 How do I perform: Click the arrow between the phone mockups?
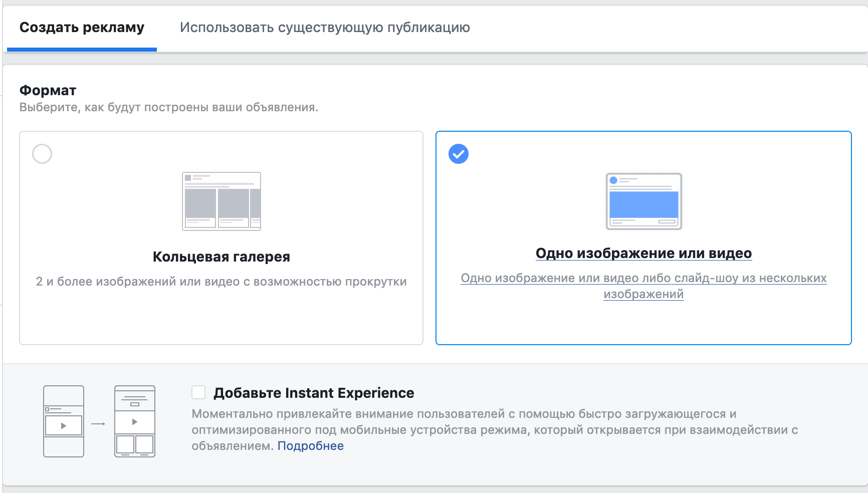tap(98, 424)
